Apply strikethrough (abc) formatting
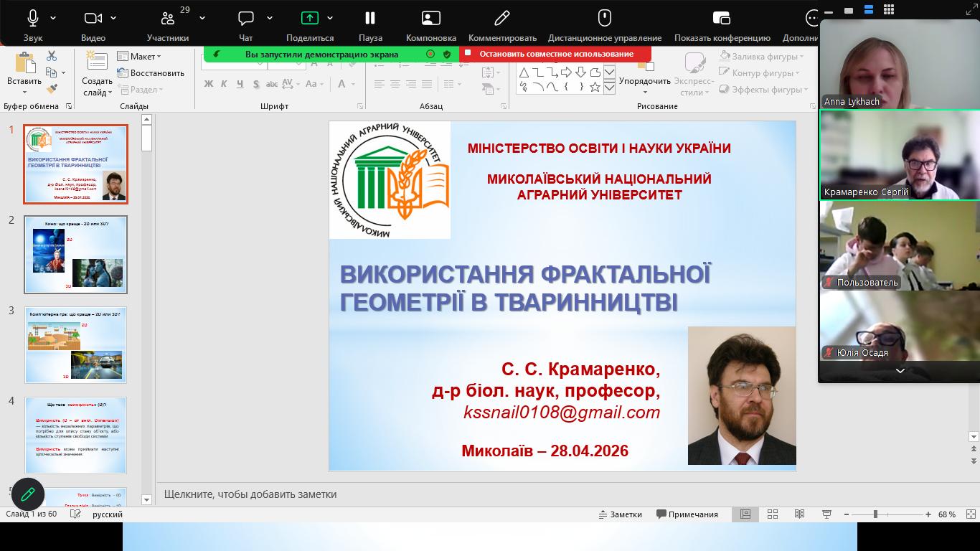The image size is (980, 551). point(272,84)
